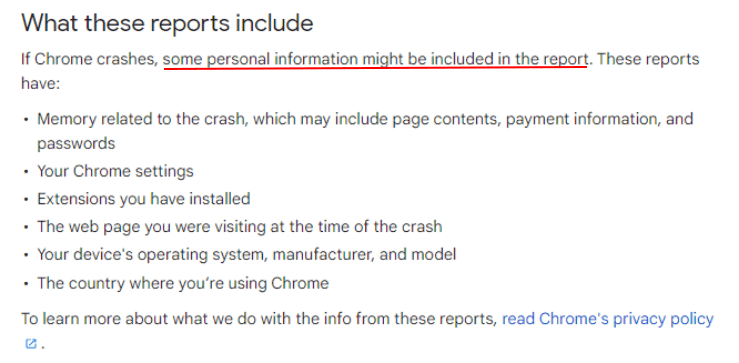Select "Your device's operating system" bullet line
This screenshot has height=363, width=739.
246,255
